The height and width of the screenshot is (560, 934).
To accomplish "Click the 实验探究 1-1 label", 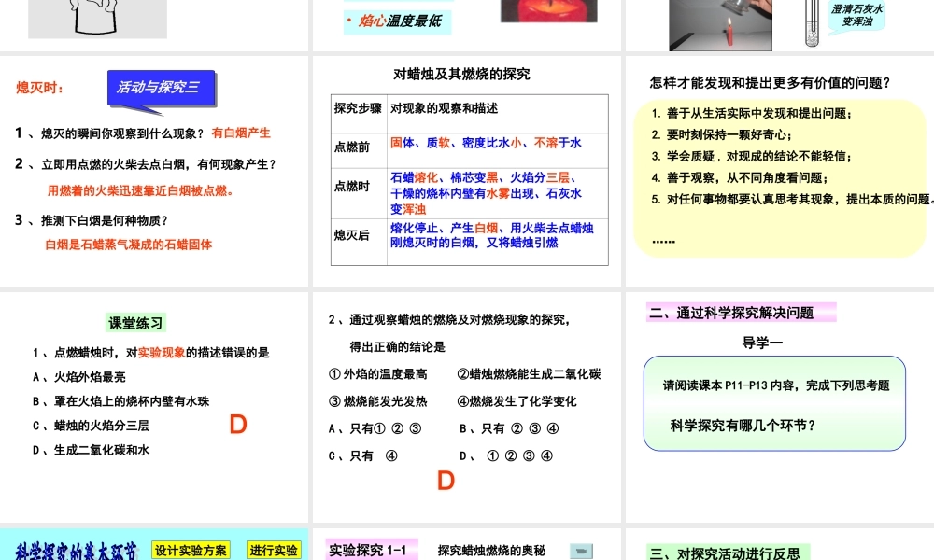I will pos(368,551).
